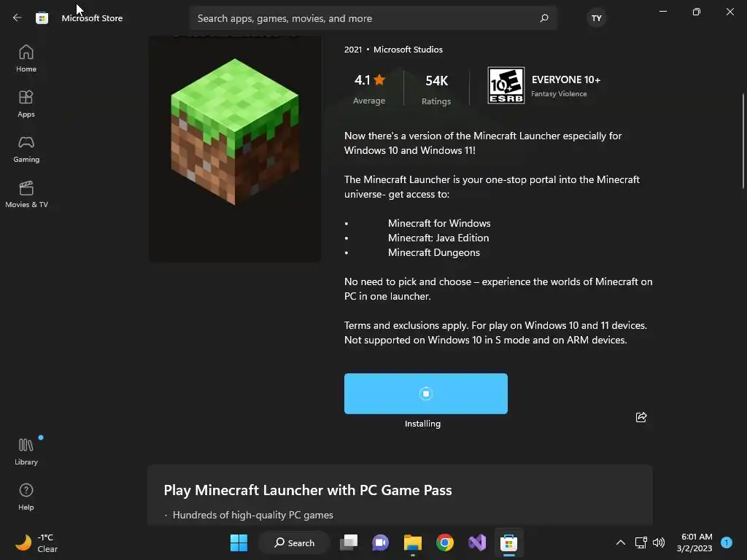Open the Help section
The width and height of the screenshot is (747, 560).
click(x=26, y=497)
